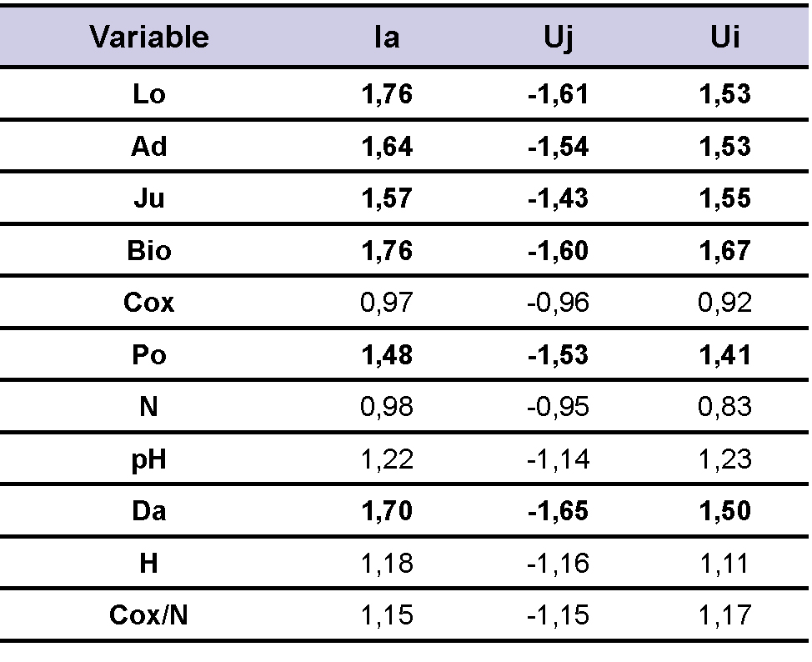Select the Po row label
The height and width of the screenshot is (662, 812).
click(149, 355)
